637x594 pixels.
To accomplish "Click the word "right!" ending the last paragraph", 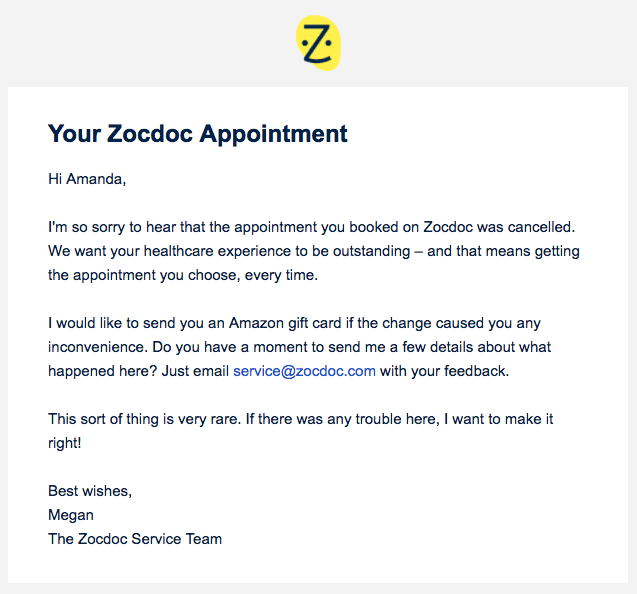I will 65,443.
